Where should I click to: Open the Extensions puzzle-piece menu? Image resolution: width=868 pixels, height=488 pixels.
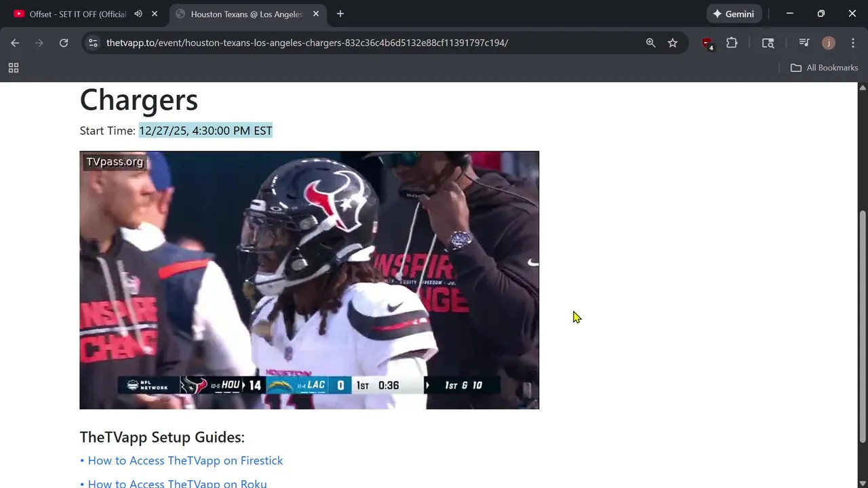point(732,43)
